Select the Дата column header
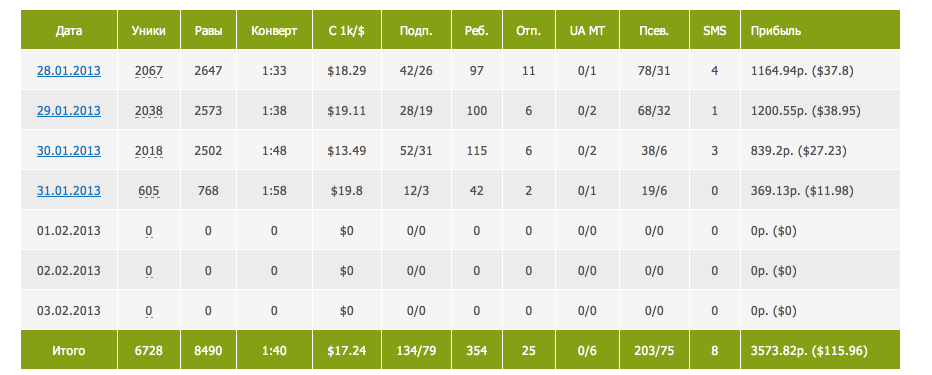932x375 pixels. coord(69,30)
